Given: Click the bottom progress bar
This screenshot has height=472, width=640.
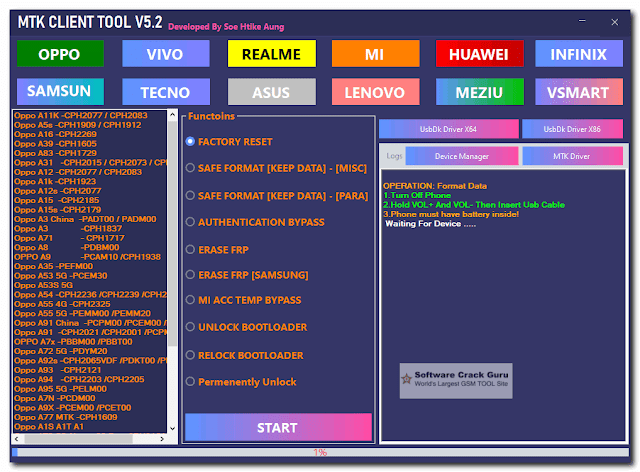Looking at the screenshot, I should 320,452.
